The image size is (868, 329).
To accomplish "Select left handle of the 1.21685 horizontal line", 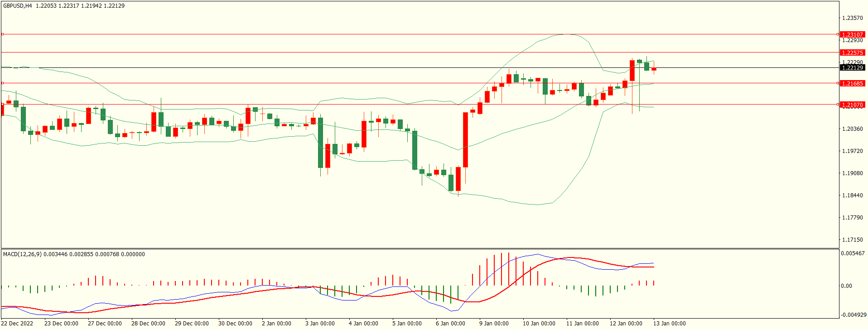I will click(2, 83).
